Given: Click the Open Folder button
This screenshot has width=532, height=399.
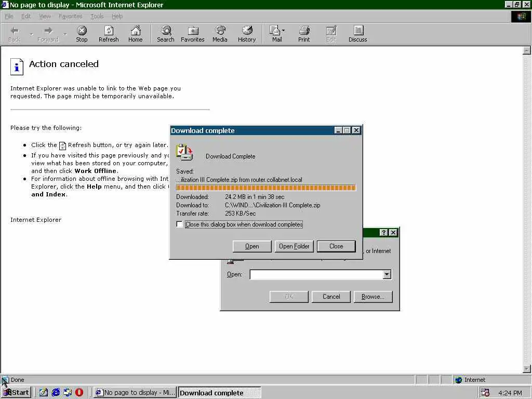Looking at the screenshot, I should [x=294, y=246].
